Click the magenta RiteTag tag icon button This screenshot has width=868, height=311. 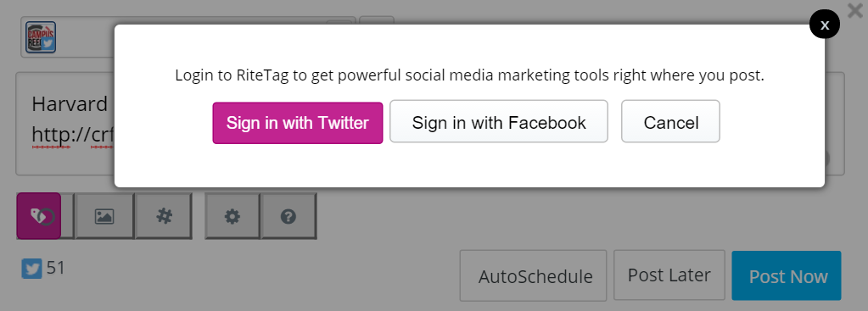39,216
